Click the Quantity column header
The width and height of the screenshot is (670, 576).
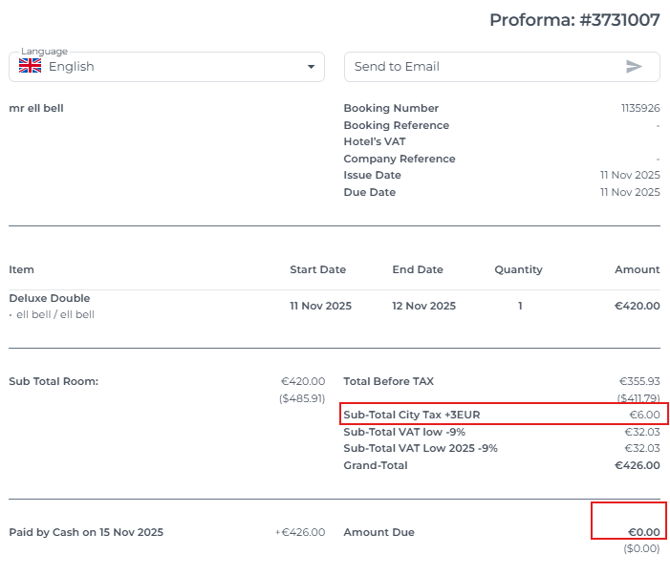point(518,270)
